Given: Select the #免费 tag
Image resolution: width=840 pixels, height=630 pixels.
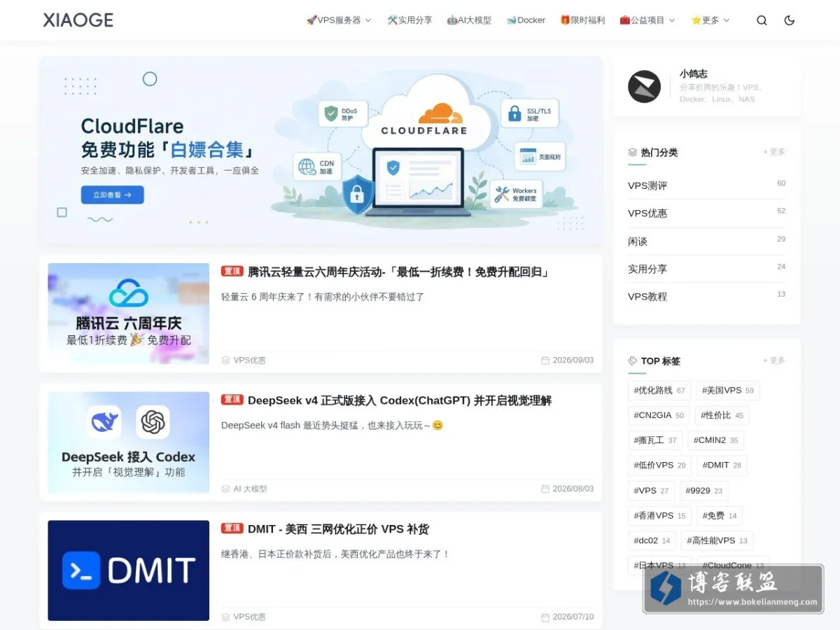Looking at the screenshot, I should 720,516.
